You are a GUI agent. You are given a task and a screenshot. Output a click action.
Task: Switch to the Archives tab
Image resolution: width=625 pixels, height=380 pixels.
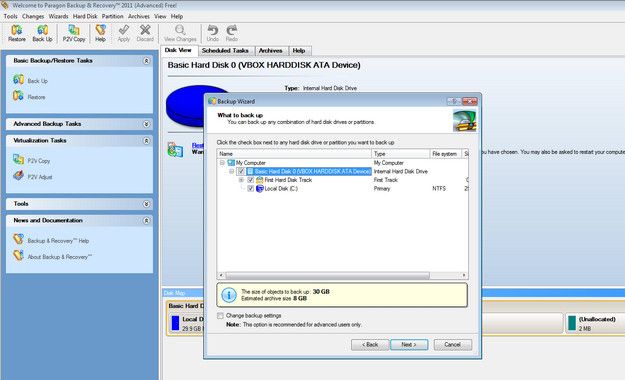pos(271,51)
